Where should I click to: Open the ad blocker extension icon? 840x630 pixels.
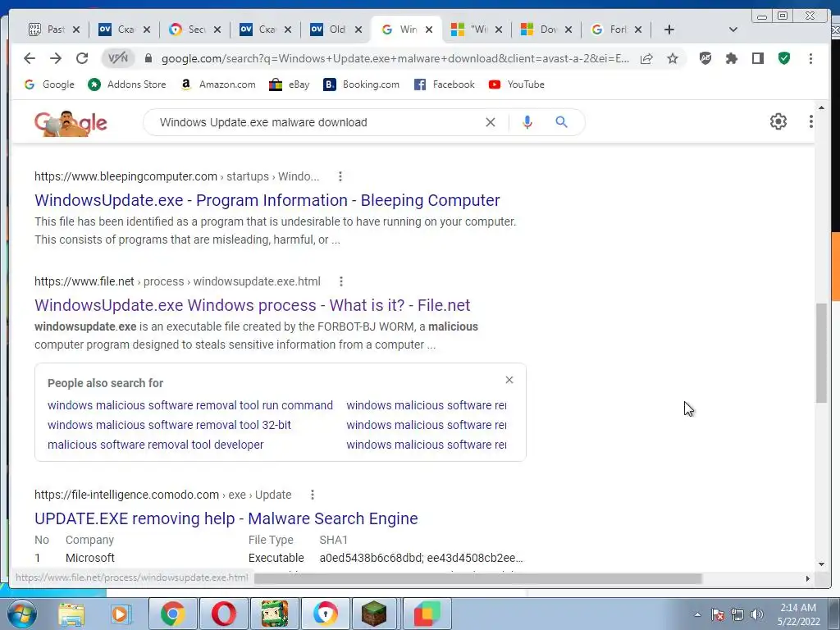[x=705, y=58]
